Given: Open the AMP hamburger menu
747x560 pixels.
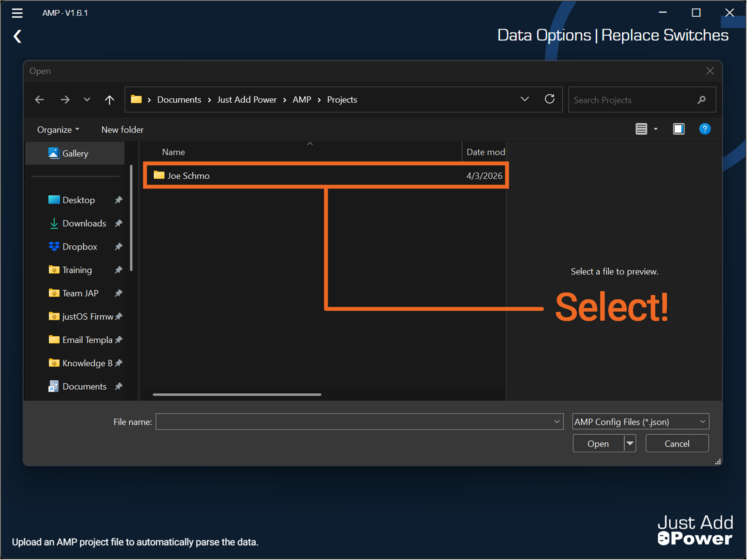Looking at the screenshot, I should coord(17,13).
